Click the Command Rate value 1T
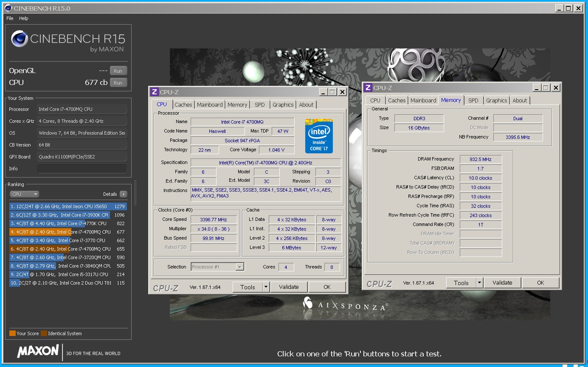 point(481,225)
